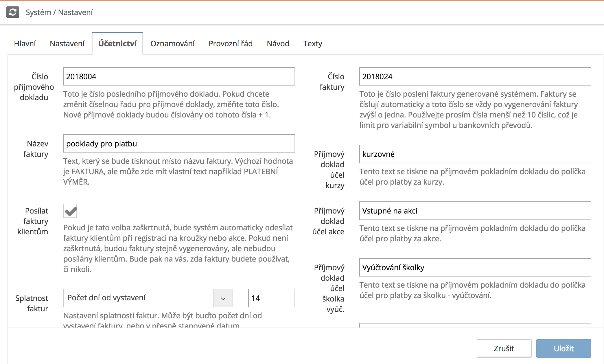Click the Číslo příjmového dokladu input field
Image resolution: width=604 pixels, height=364 pixels.
[179, 77]
